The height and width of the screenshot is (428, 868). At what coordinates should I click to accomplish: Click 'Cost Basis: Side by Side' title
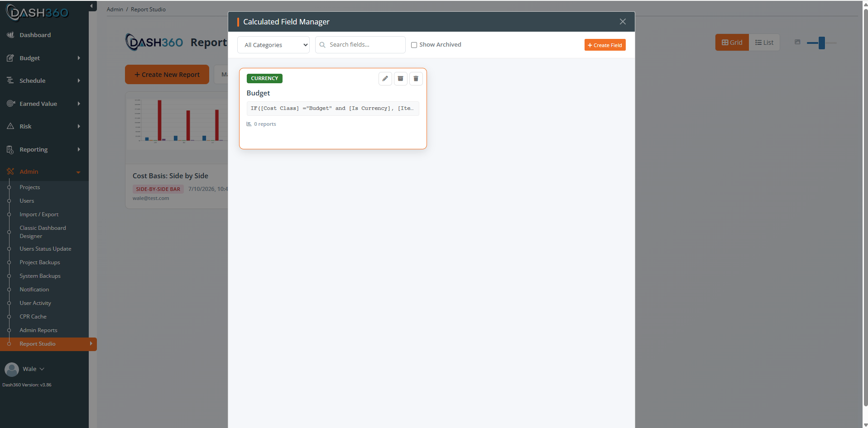coord(170,176)
